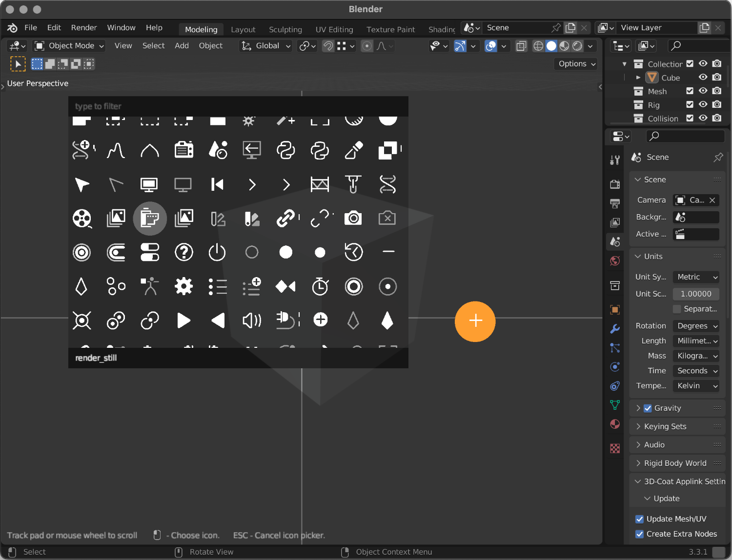
Task: Expand the Cube tree item
Action: [x=638, y=78]
